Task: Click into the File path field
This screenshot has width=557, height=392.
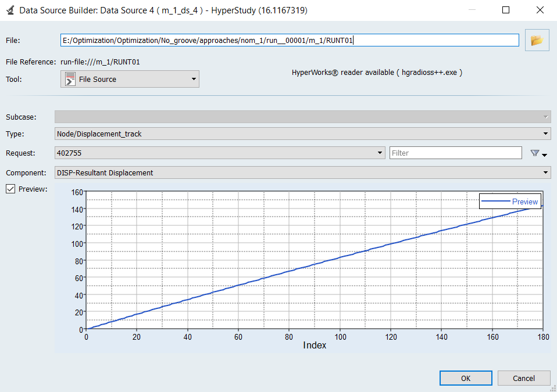Action: click(290, 41)
